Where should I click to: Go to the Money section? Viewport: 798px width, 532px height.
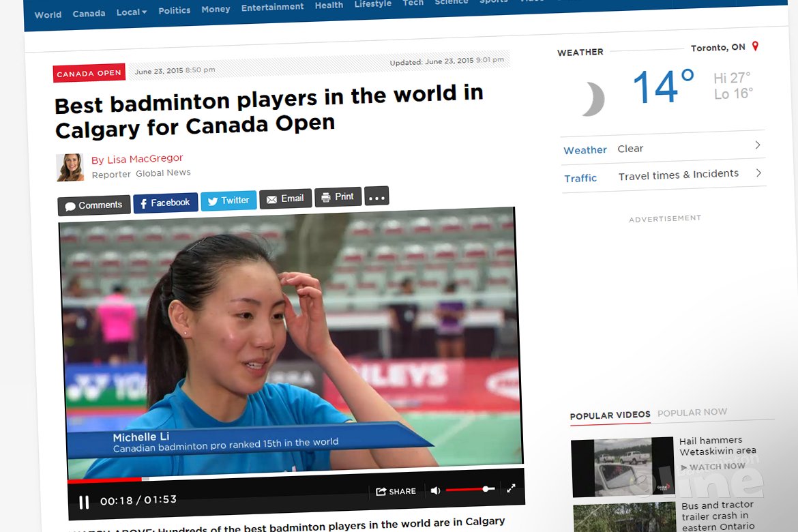coord(216,9)
